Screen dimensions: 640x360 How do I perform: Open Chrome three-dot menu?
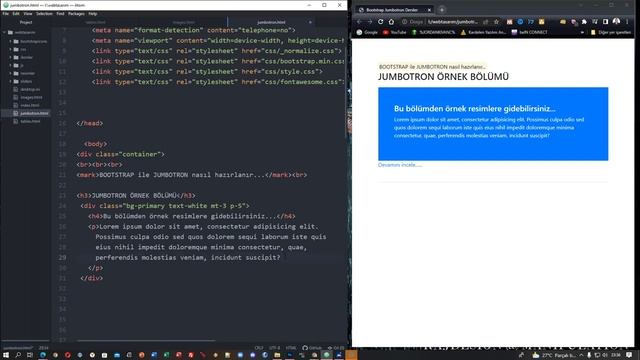627,22
